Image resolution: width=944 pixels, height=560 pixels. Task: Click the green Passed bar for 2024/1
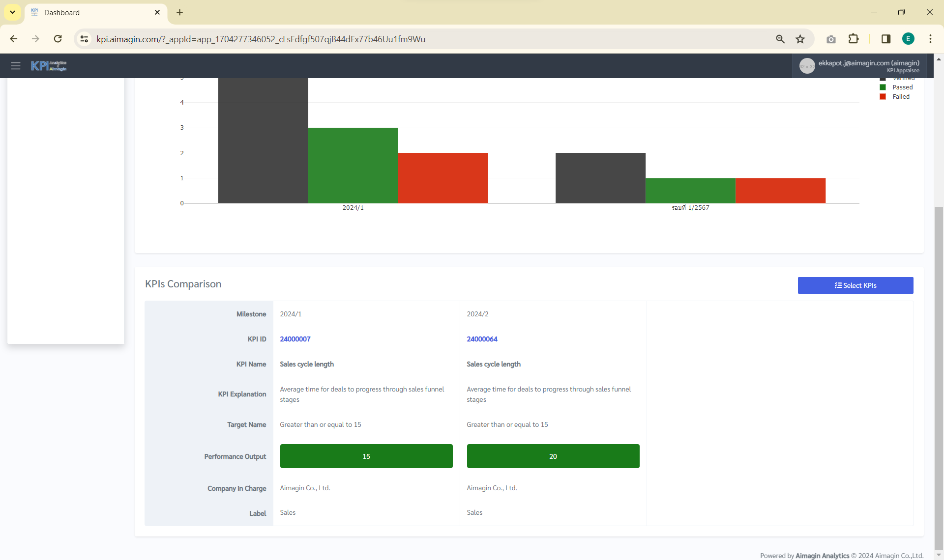coord(353,165)
